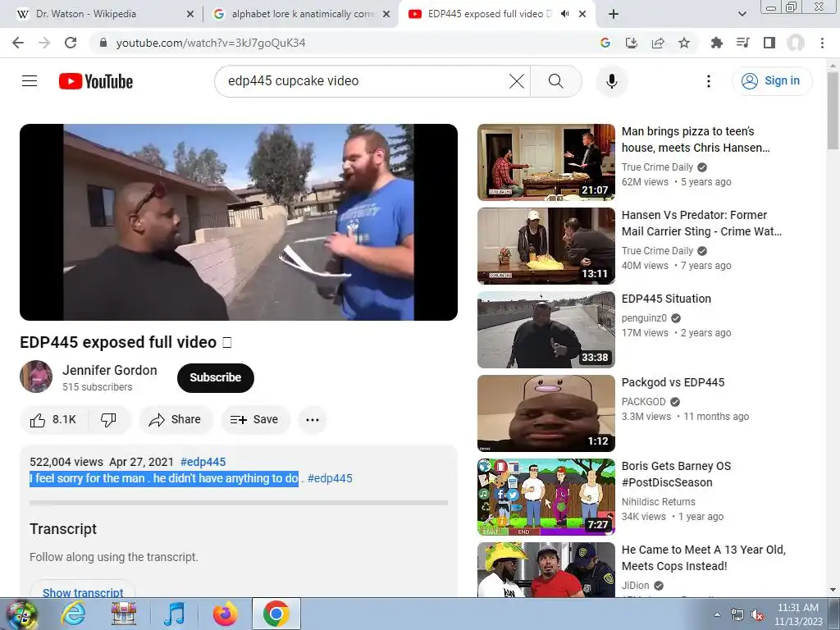Toggle Chrome side panel

click(769, 43)
